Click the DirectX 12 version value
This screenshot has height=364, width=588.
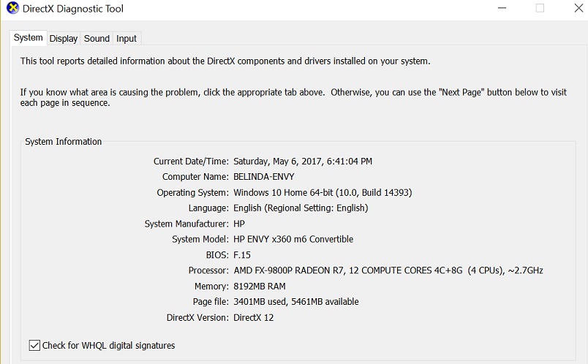(x=254, y=317)
